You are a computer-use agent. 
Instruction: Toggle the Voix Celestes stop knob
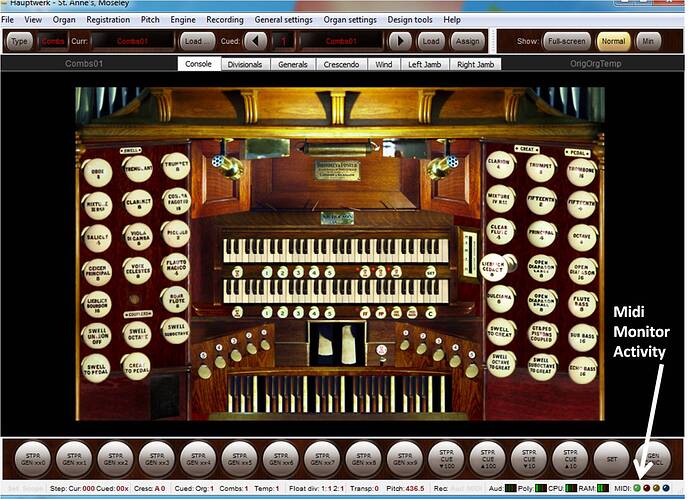137,270
